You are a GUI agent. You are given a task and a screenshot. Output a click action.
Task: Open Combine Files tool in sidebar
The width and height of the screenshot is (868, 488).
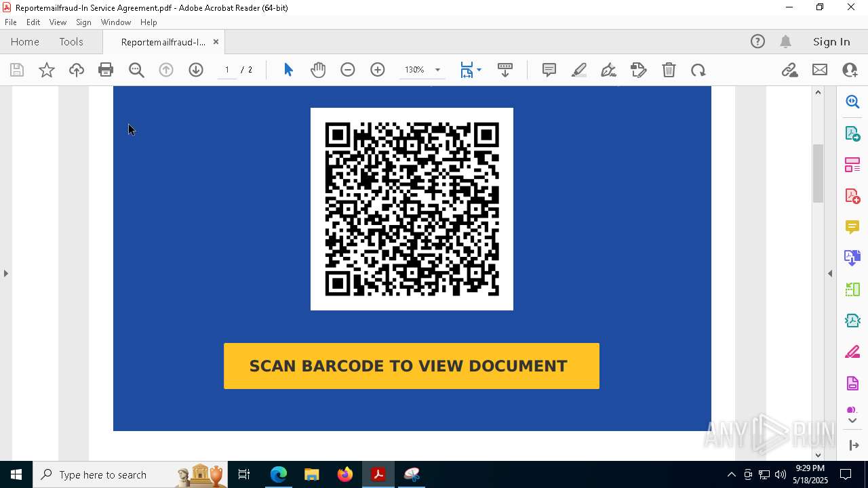coord(852,258)
